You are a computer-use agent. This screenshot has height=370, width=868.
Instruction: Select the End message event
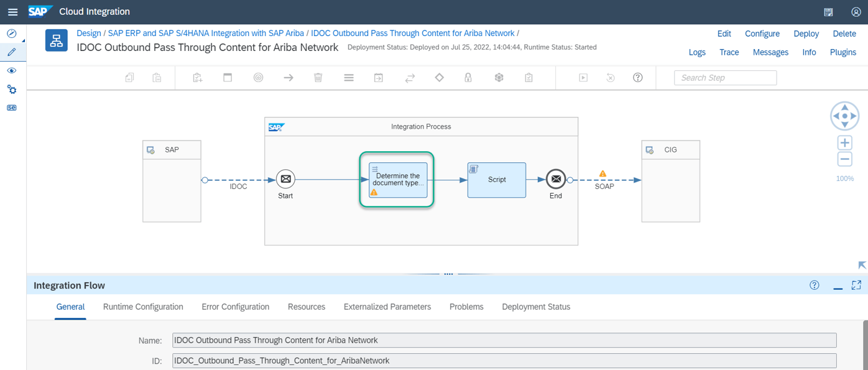556,179
